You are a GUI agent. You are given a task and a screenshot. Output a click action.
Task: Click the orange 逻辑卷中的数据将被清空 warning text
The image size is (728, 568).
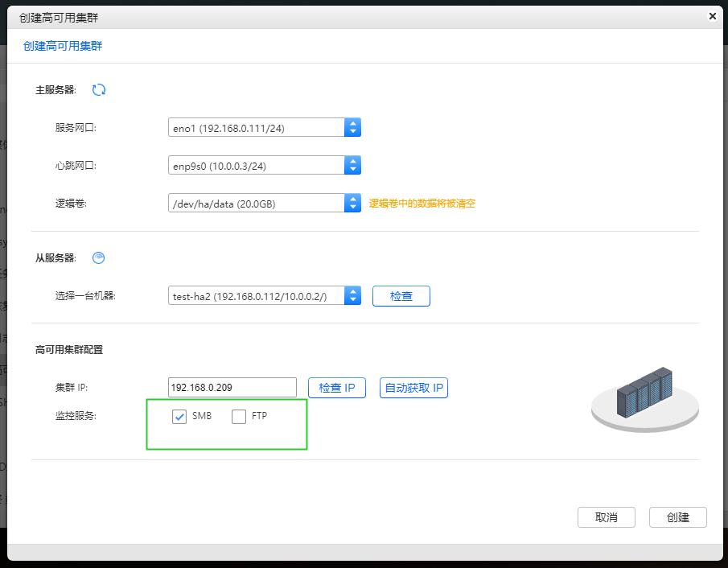422,204
